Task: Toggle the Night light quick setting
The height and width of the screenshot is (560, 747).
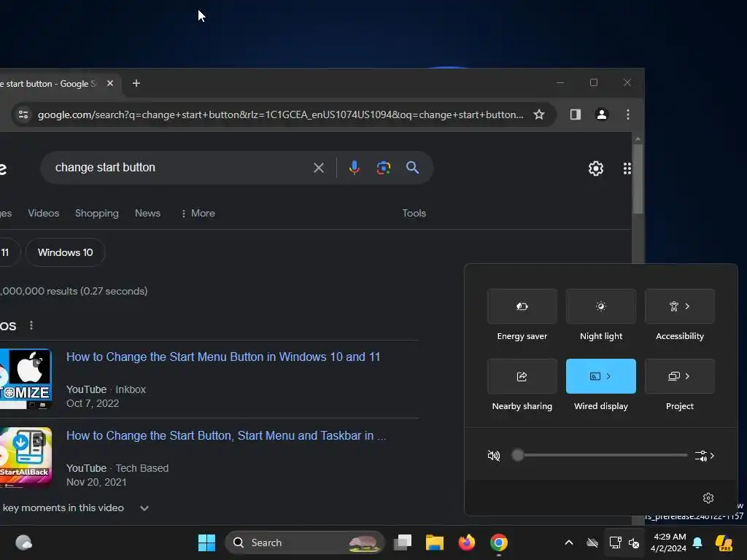Action: click(x=601, y=306)
